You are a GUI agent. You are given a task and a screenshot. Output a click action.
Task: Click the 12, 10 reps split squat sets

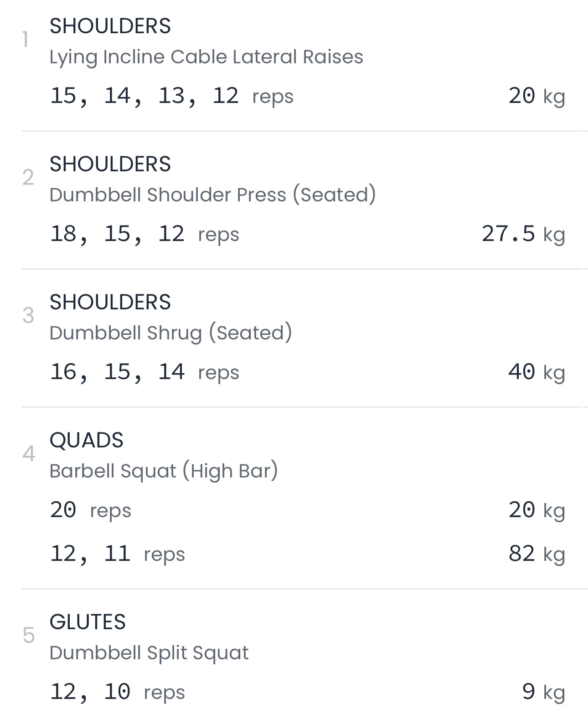coord(117,692)
